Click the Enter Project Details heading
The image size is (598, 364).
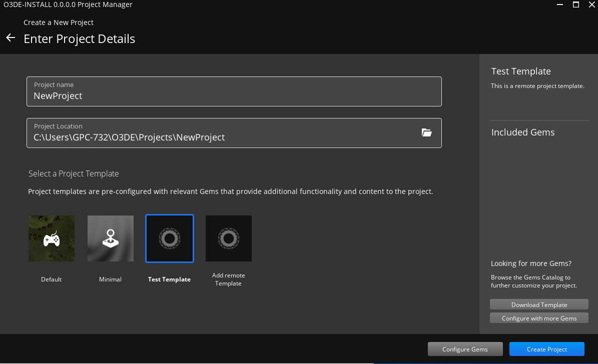pos(79,38)
